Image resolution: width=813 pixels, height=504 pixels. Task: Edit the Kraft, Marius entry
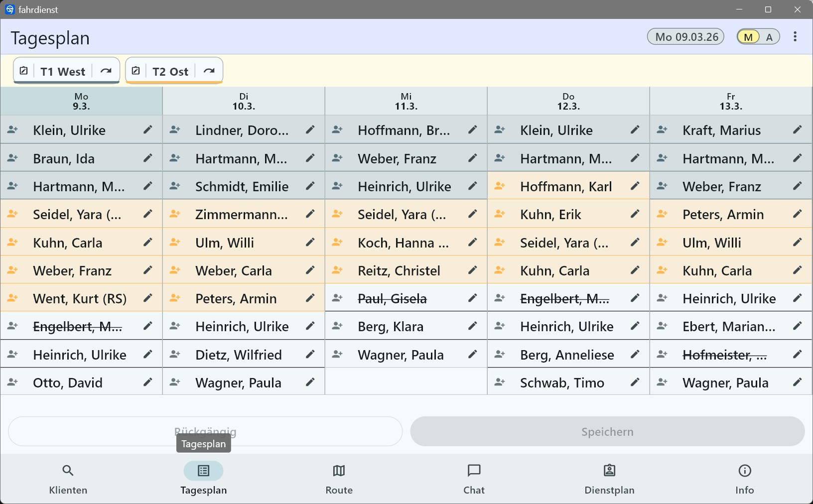tap(797, 130)
